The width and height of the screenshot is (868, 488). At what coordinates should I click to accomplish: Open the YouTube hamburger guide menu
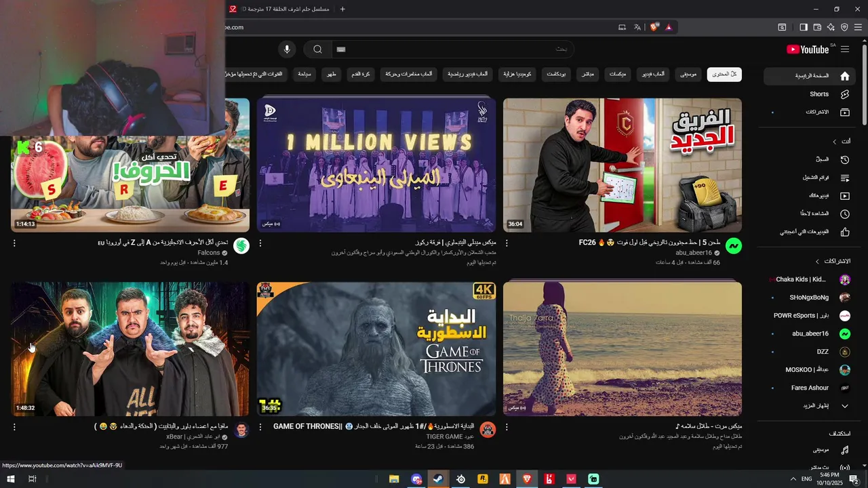coord(845,49)
